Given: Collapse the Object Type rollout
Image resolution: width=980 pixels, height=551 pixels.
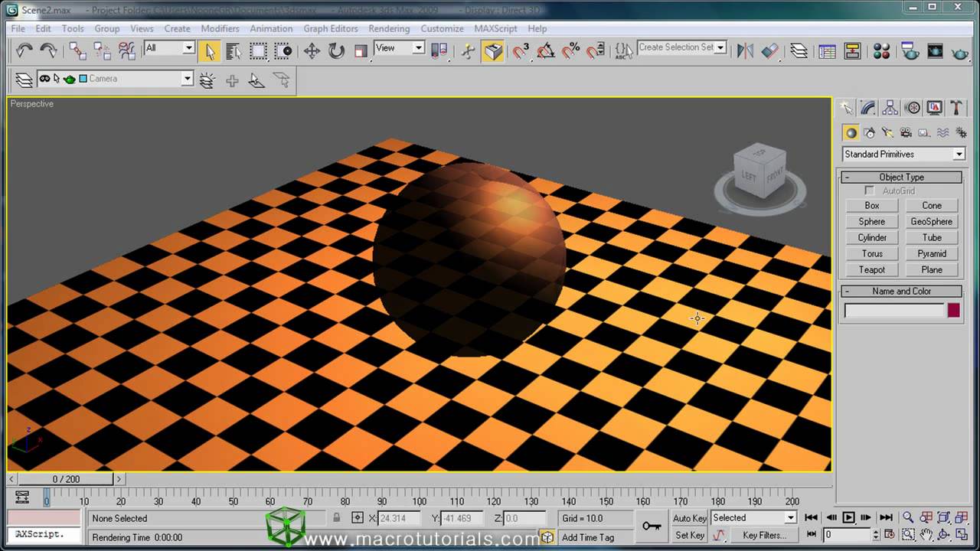Looking at the screenshot, I should click(x=901, y=177).
